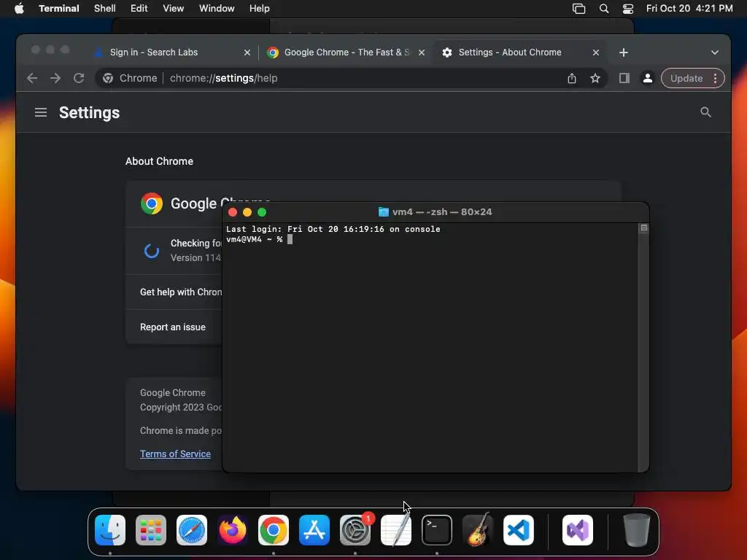Open Chrome's three-dot menu
Image resolution: width=747 pixels, height=560 pixels.
[715, 78]
